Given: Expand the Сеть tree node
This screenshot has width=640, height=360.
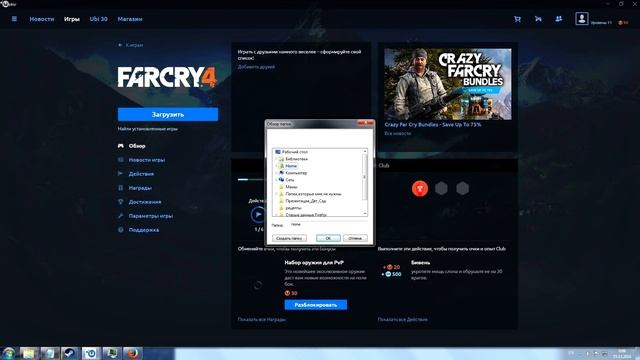Looking at the screenshot, I should (276, 180).
